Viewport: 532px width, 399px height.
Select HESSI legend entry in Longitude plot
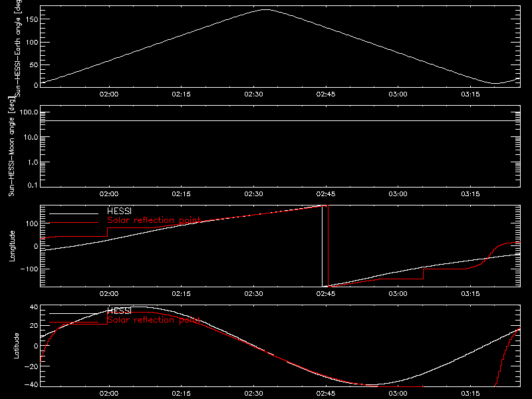(x=119, y=211)
